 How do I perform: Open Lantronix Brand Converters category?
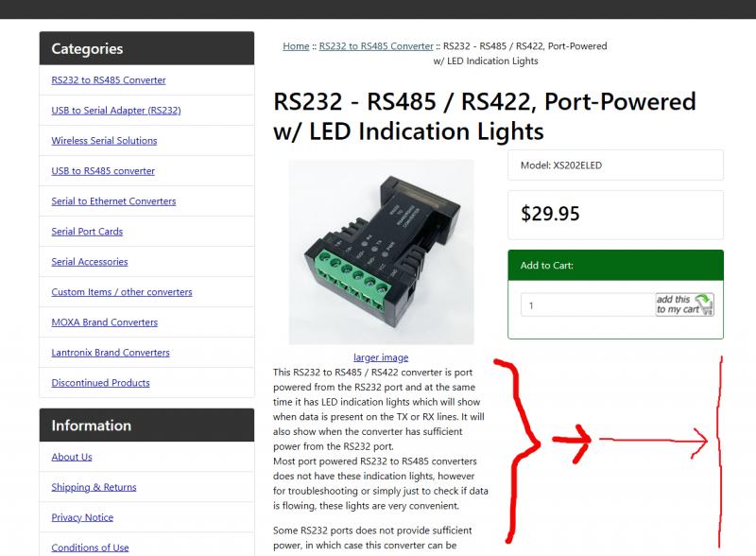point(111,353)
